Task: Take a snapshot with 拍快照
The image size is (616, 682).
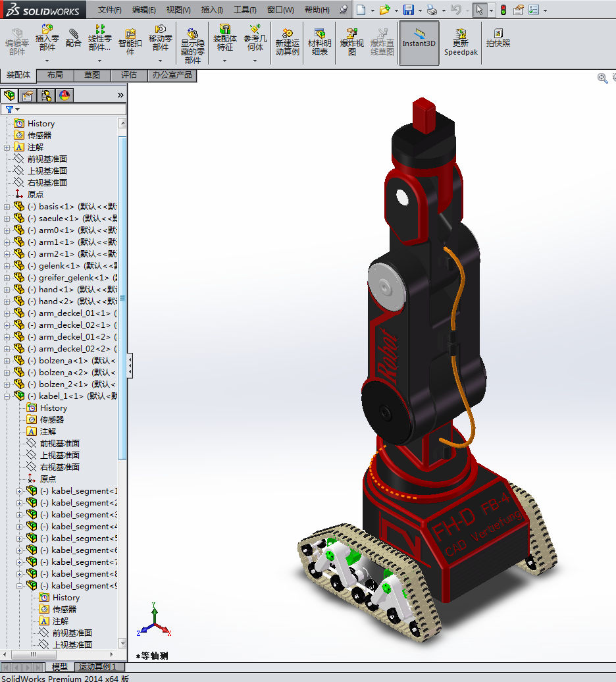Action: (498, 38)
